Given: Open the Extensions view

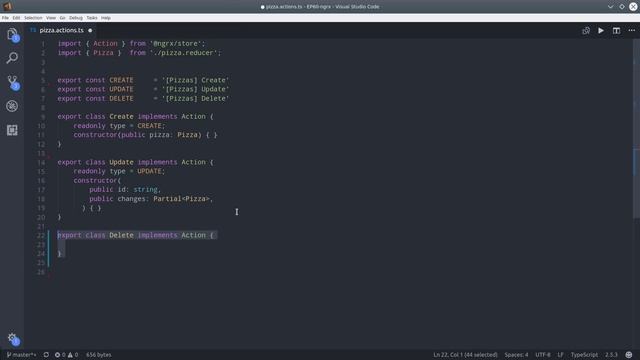Looking at the screenshot, I should point(12,130).
